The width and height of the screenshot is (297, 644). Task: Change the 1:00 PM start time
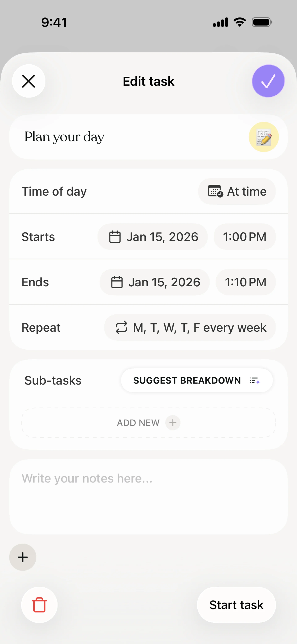[x=245, y=237]
